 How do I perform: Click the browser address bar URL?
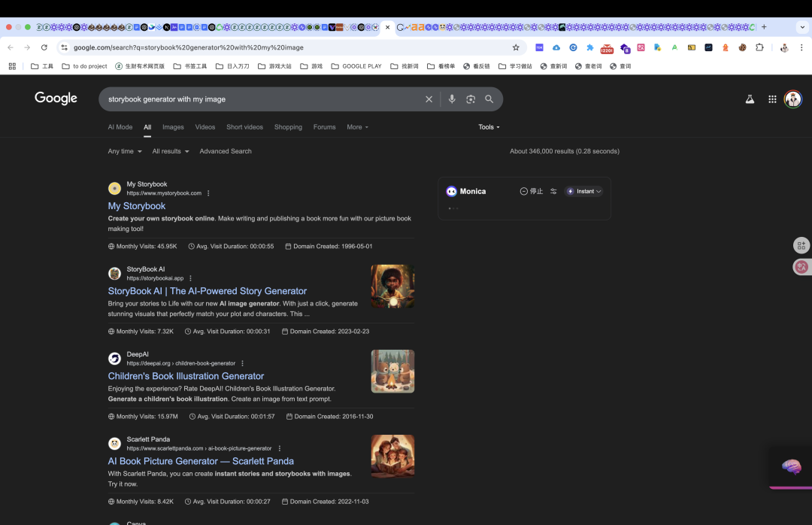[189, 47]
